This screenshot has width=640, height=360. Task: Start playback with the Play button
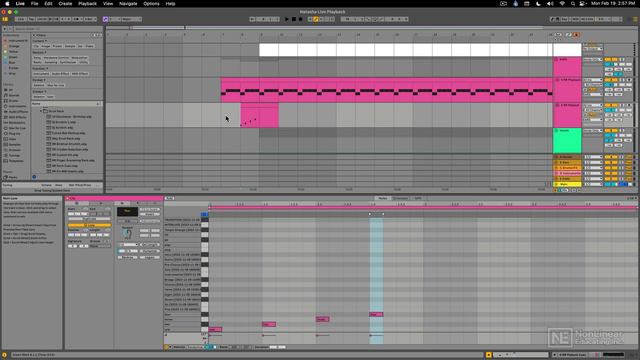point(287,19)
